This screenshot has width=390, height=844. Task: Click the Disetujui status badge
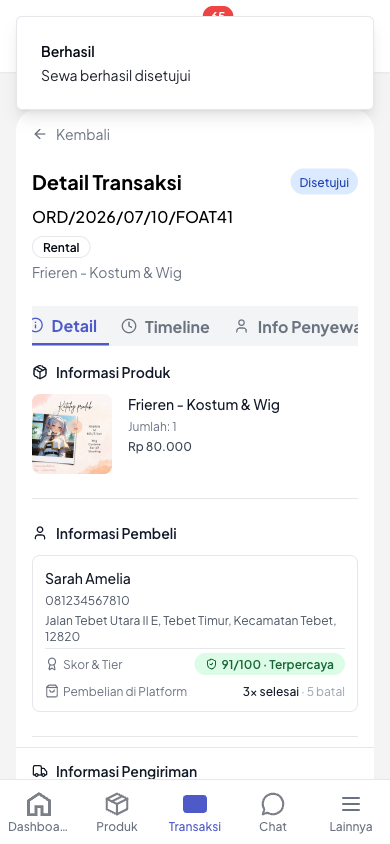point(324,182)
